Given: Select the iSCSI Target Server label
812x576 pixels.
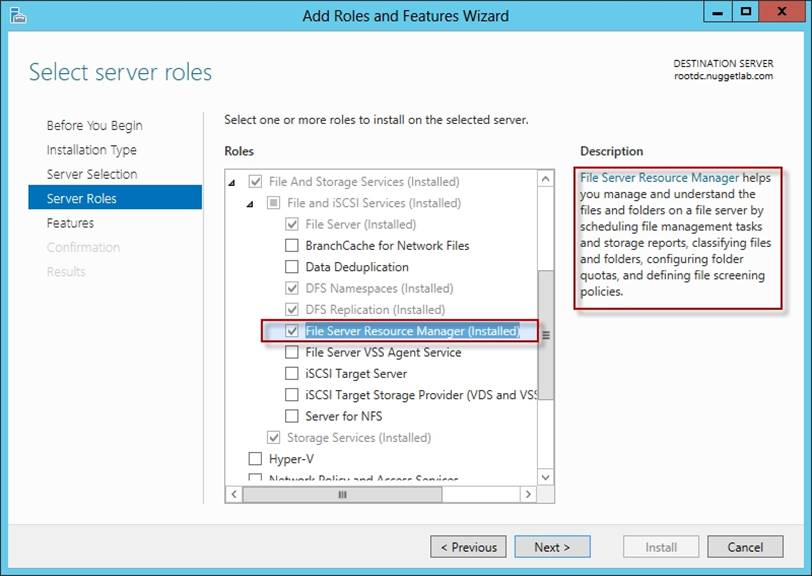Looking at the screenshot, I should 356,373.
